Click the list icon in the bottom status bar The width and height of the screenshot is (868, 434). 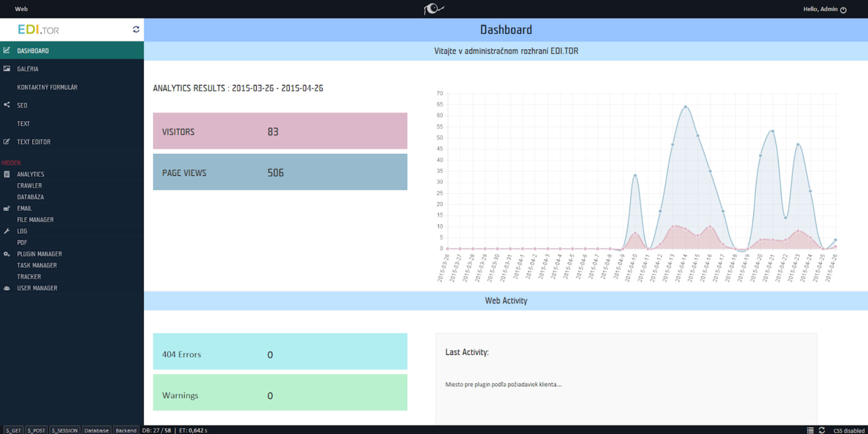[810, 430]
